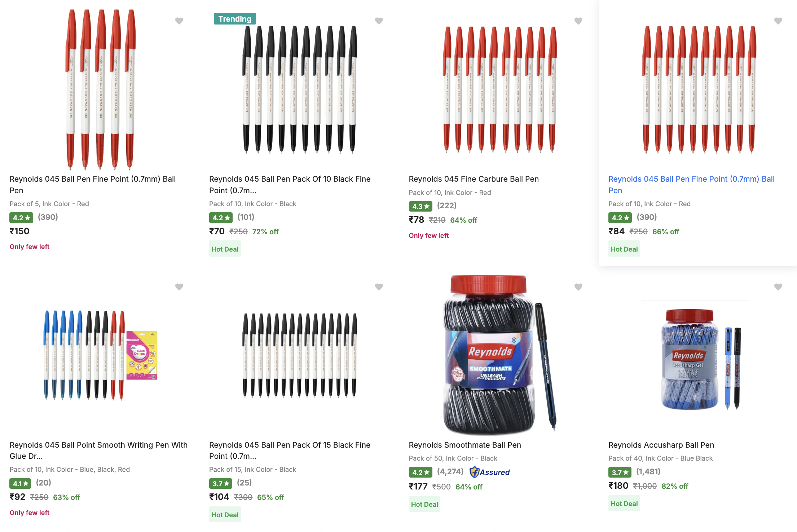
Task: Toggle wishlist on the Pack of 15 black pens
Action: pyautogui.click(x=379, y=287)
